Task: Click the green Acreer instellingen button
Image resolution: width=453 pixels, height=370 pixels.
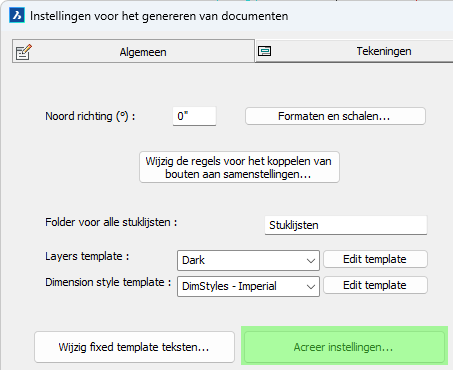Action: [344, 347]
